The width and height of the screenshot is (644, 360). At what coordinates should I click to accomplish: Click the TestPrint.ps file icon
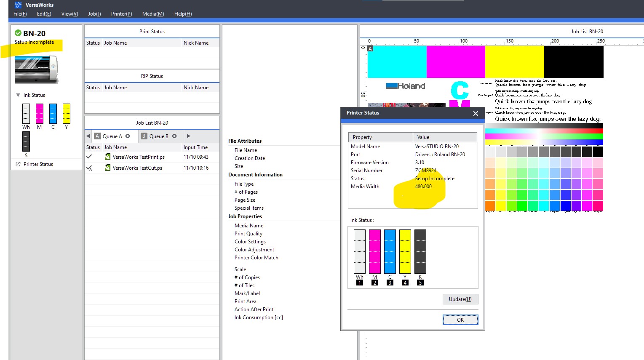[x=107, y=157]
